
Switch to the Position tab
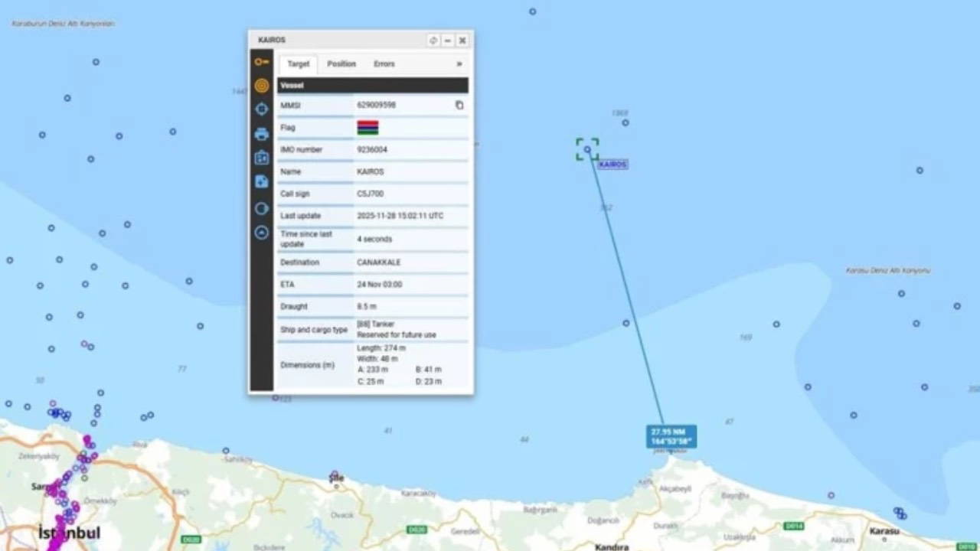click(341, 64)
